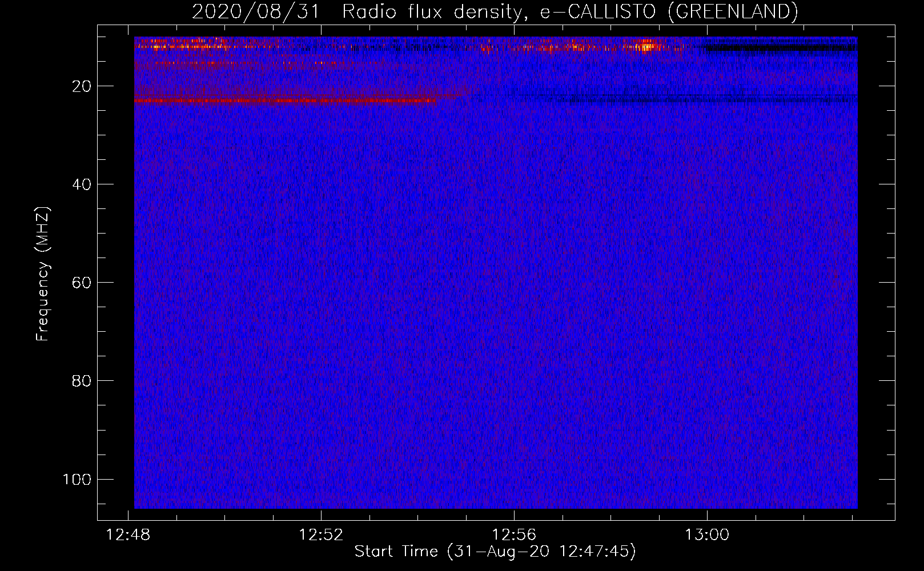
Task: Click the 'Start Time (31-Aug-20 12:47:45)' label
Action: pyautogui.click(x=495, y=551)
